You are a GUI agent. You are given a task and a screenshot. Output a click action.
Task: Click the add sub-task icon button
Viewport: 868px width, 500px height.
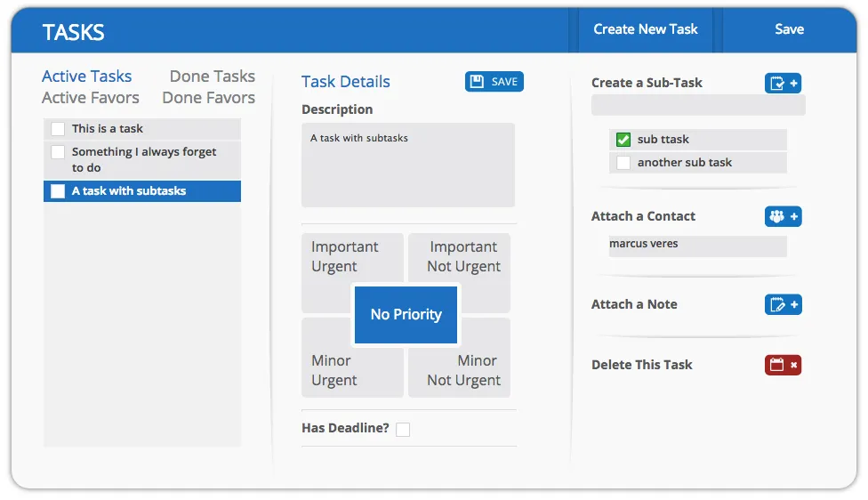coord(783,83)
